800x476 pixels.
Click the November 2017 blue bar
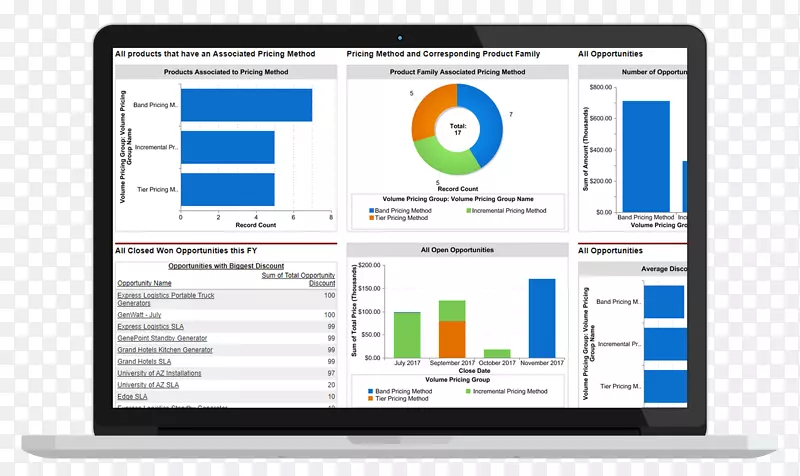tap(542, 318)
